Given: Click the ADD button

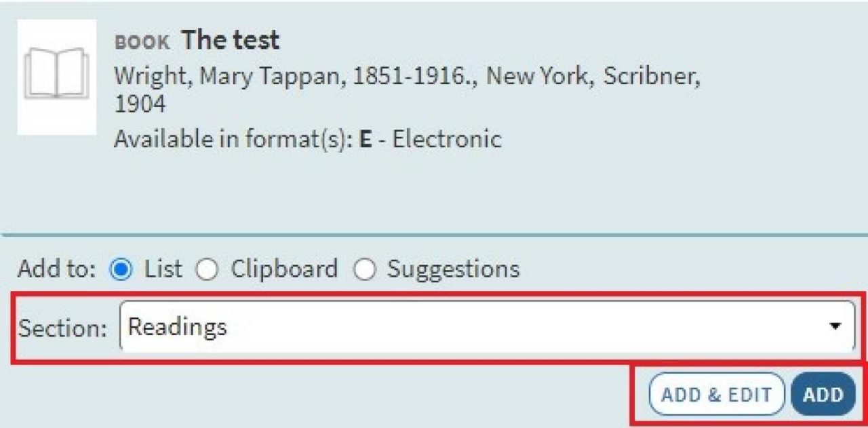Looking at the screenshot, I should (823, 393).
